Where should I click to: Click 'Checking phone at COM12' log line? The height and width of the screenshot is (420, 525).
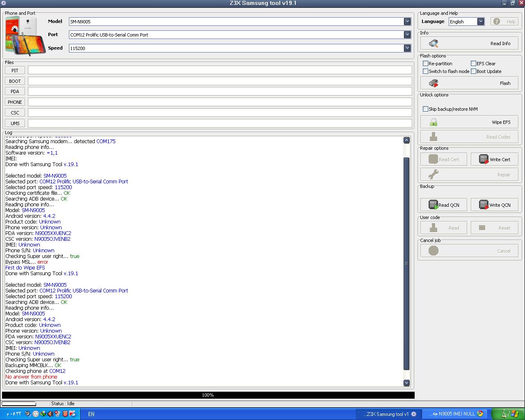tap(35, 371)
